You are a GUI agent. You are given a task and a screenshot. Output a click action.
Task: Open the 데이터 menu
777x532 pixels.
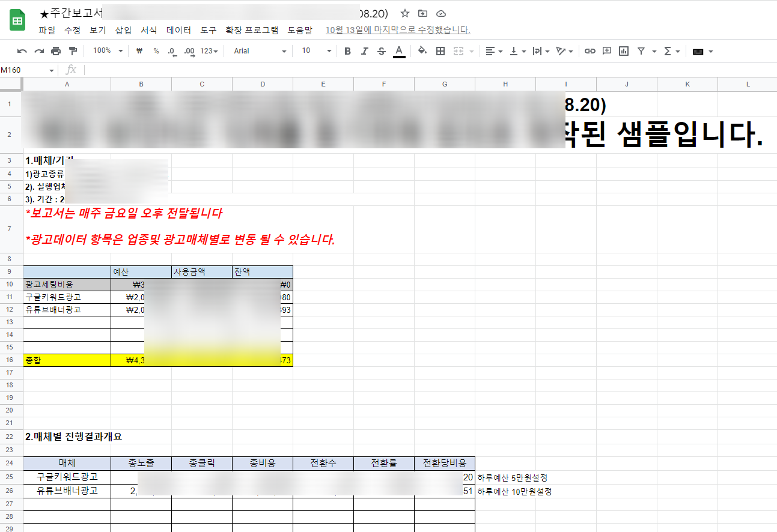coord(178,30)
